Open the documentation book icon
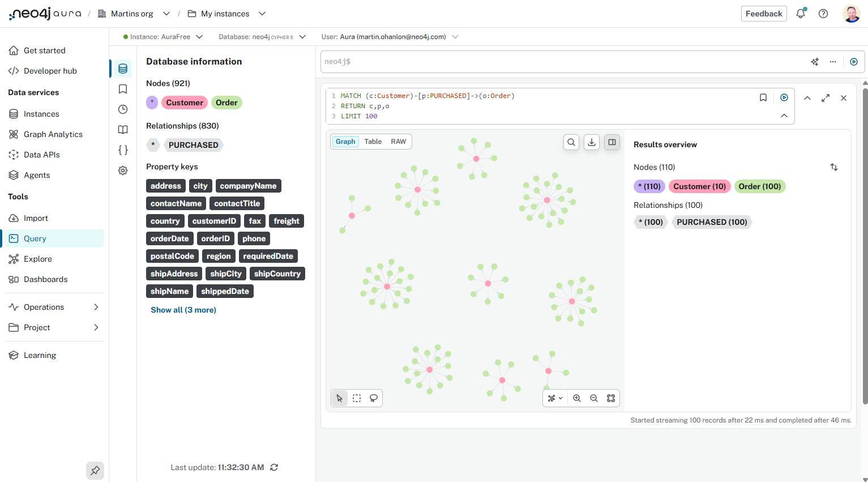Screen dimensions: 868x482 (123, 130)
